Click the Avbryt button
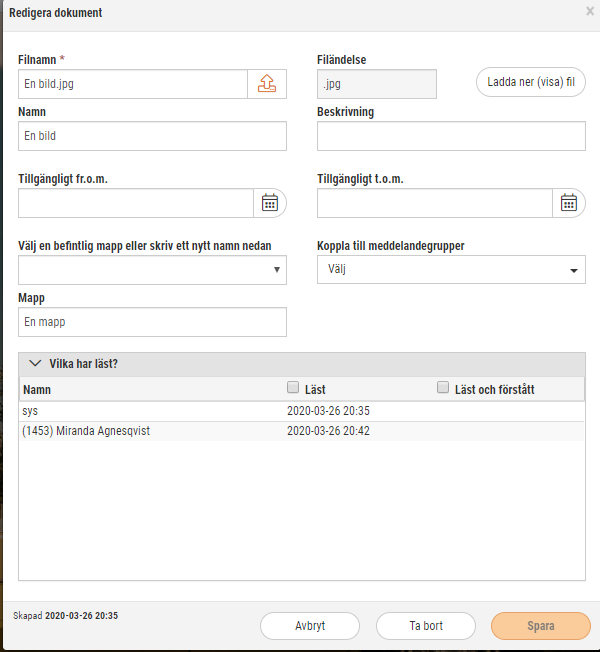The width and height of the screenshot is (600, 652). [310, 626]
